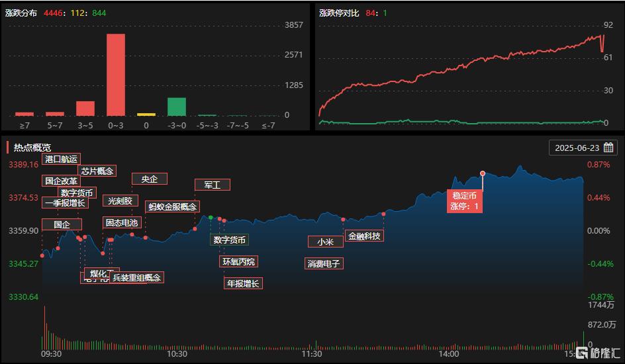Click the 3330.64 price level
This screenshot has height=364, width=625.
point(24,296)
